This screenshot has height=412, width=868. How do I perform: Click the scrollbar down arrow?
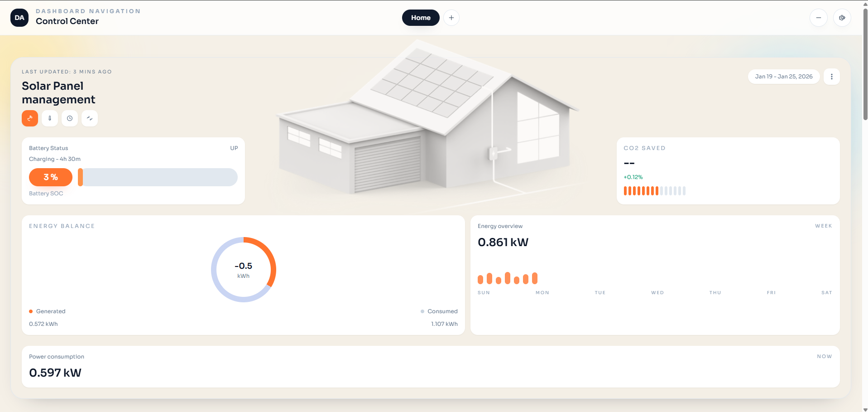click(x=865, y=409)
